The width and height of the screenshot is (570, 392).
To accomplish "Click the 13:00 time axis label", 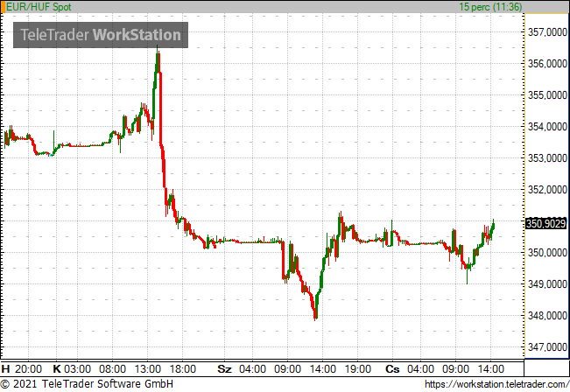I will [x=148, y=369].
